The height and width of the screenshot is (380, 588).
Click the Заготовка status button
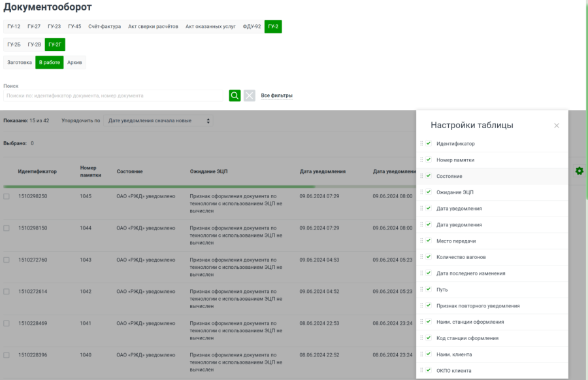[x=20, y=63]
